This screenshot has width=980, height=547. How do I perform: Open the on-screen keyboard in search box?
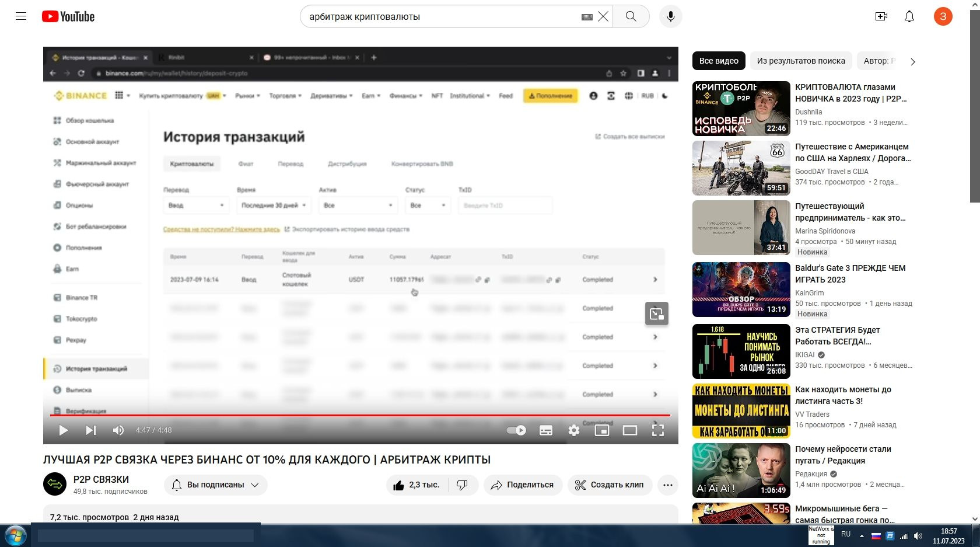click(x=587, y=17)
